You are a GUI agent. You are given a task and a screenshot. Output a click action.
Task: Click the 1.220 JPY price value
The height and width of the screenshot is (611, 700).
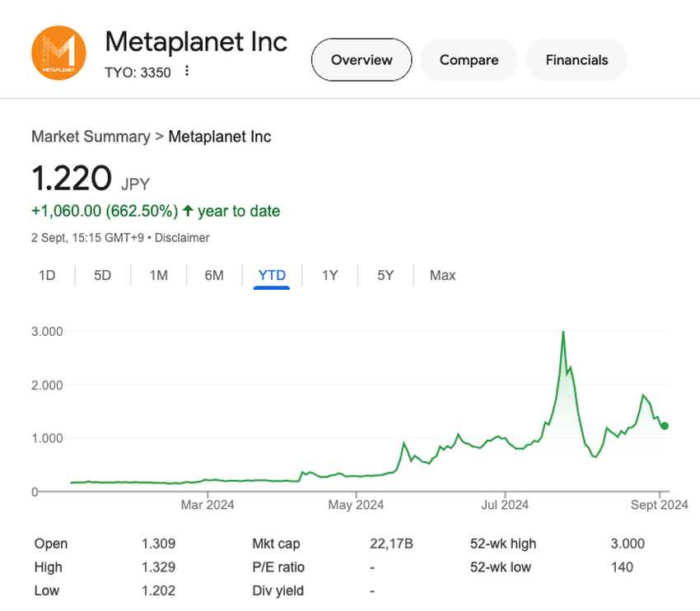click(72, 179)
